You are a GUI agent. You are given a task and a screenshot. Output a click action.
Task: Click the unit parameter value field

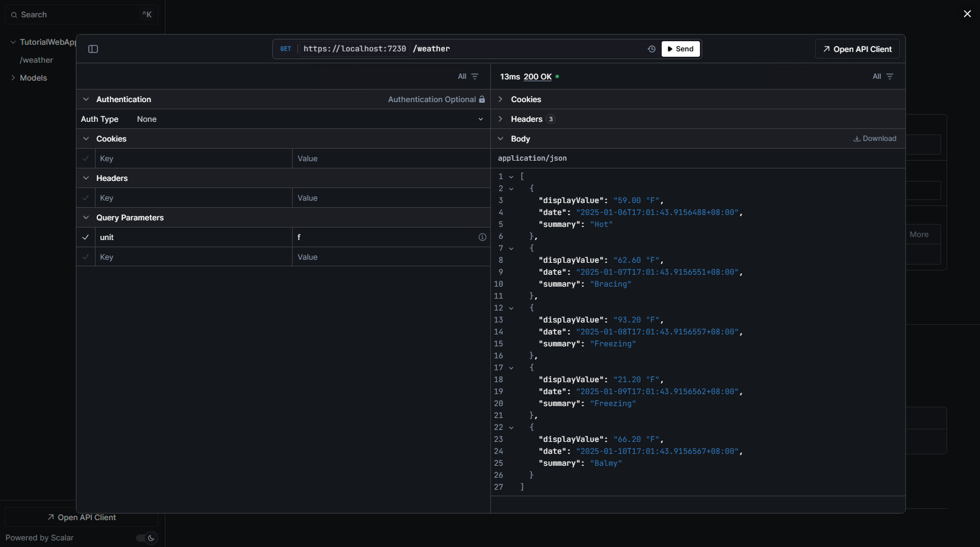pyautogui.click(x=382, y=237)
